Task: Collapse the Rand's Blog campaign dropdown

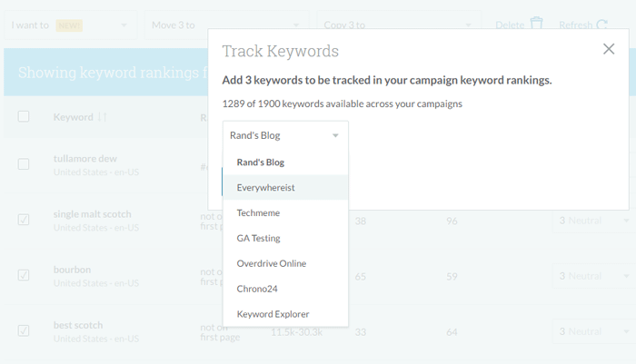Action: point(284,136)
